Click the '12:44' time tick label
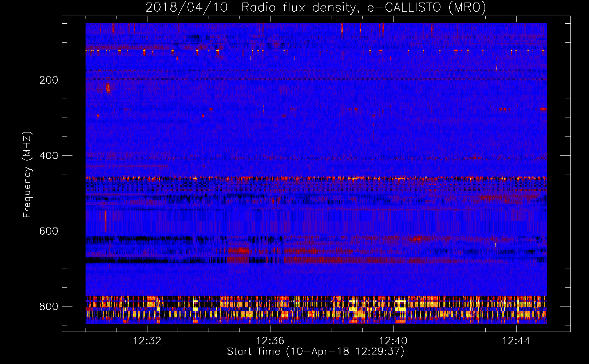The height and width of the screenshot is (364, 589). point(516,341)
